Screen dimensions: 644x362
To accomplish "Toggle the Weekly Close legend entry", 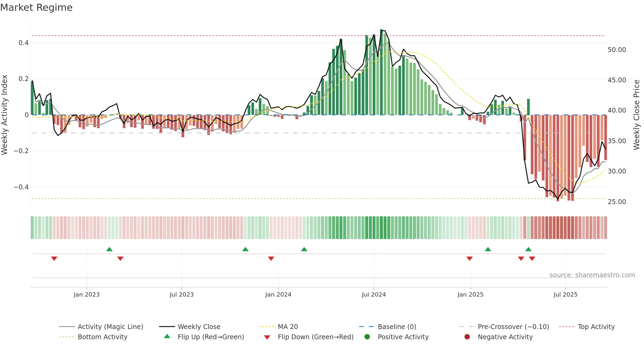I will [x=190, y=327].
